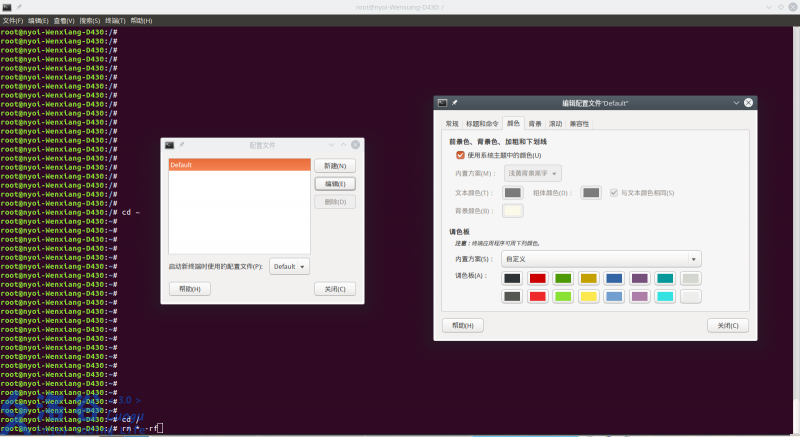
Task: Expand the startup profile dropdown showing Default
Action: point(290,266)
